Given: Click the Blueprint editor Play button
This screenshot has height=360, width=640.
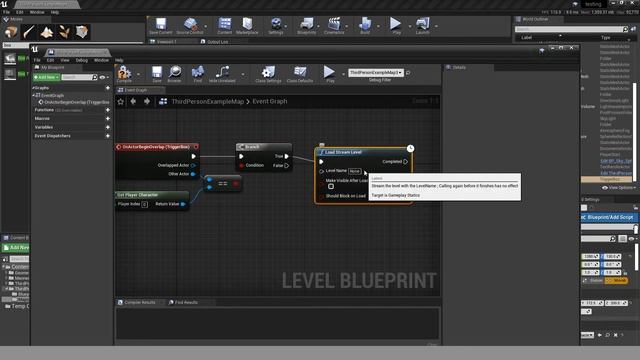Looking at the screenshot, I should click(x=329, y=73).
